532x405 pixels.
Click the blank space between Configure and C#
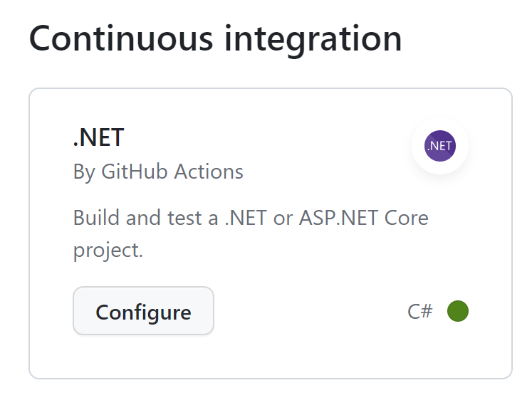coord(311,311)
